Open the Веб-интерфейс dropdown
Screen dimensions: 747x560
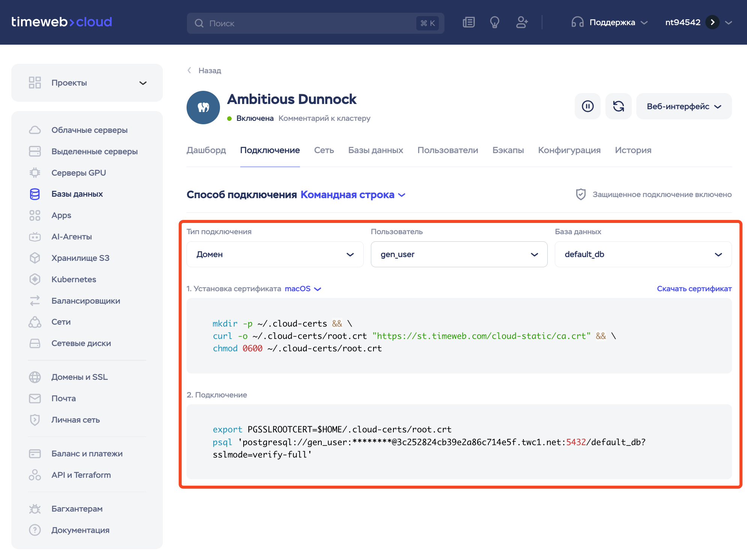pyautogui.click(x=684, y=106)
